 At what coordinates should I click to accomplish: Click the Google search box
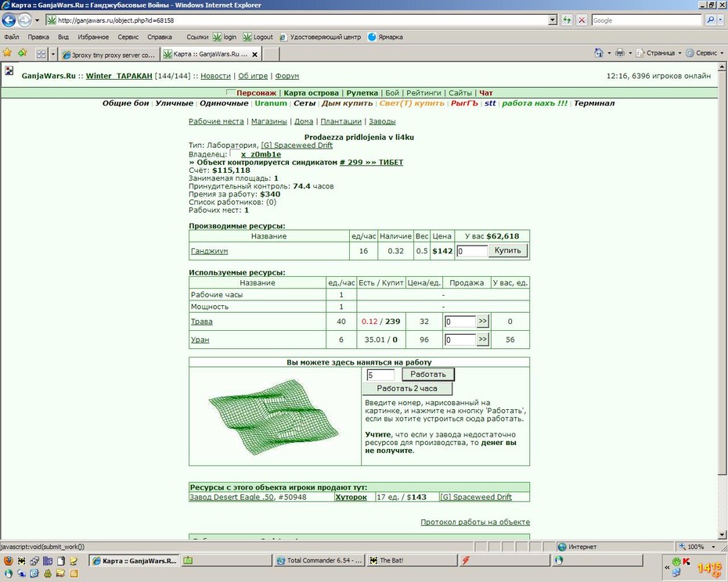tap(647, 20)
